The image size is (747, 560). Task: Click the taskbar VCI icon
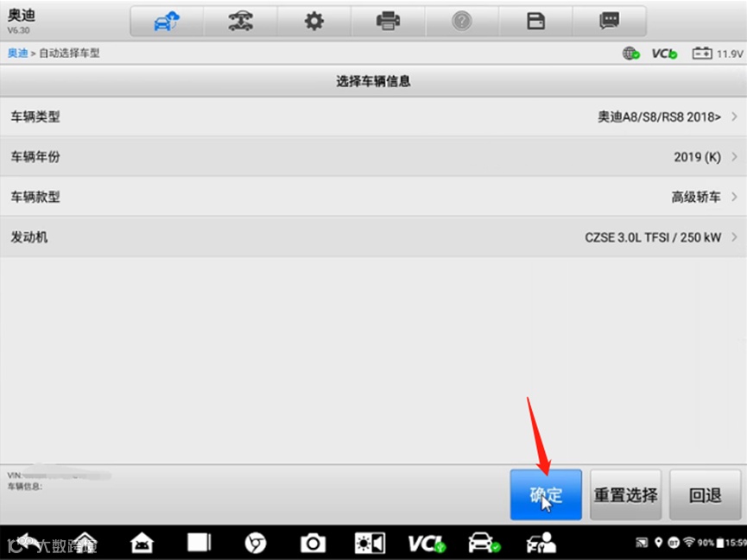coord(427,544)
